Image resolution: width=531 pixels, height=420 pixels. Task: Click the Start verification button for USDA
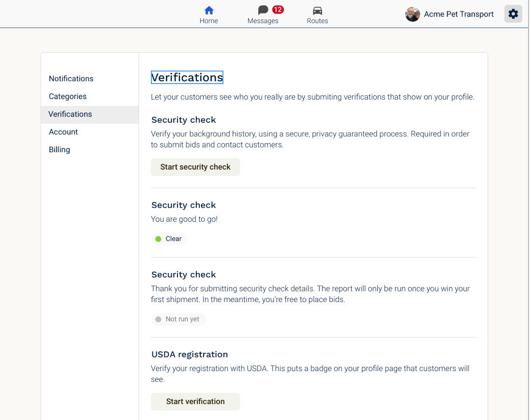195,401
